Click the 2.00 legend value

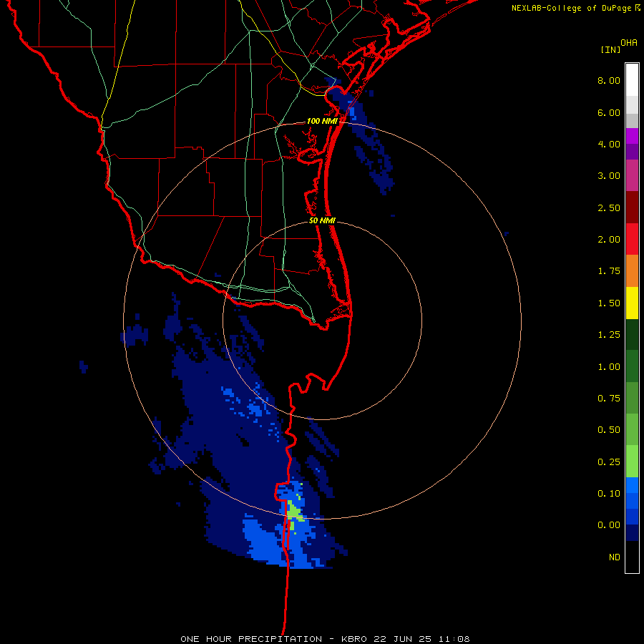tap(609, 240)
